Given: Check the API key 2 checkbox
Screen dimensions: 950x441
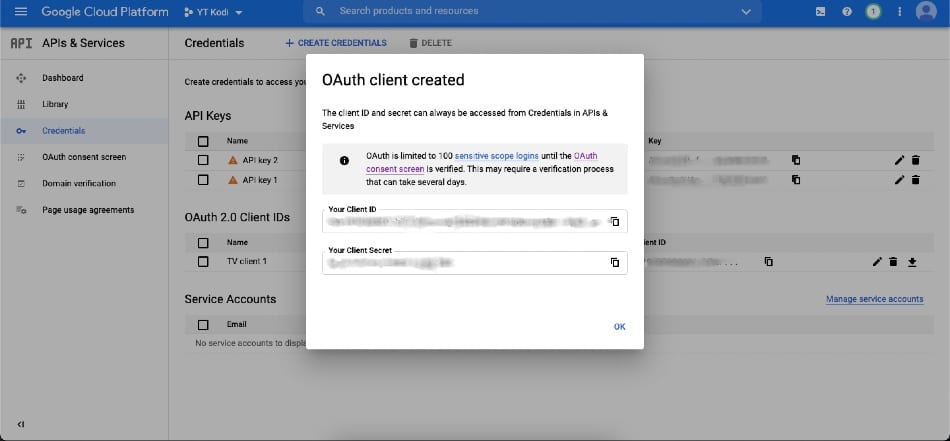Looking at the screenshot, I should [x=203, y=161].
